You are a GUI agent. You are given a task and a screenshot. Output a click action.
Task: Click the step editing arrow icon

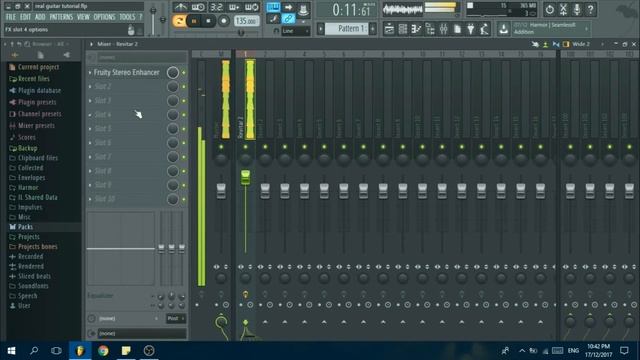pyautogui.click(x=288, y=7)
